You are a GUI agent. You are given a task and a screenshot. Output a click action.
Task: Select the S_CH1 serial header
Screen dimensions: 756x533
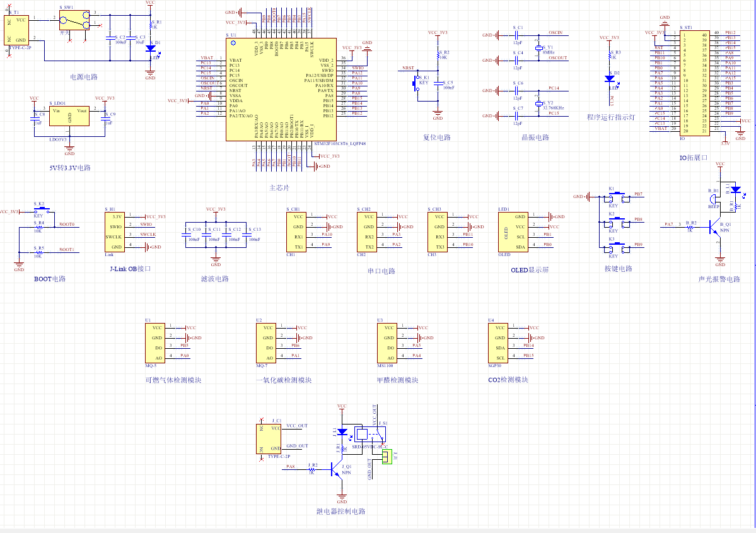pos(296,232)
